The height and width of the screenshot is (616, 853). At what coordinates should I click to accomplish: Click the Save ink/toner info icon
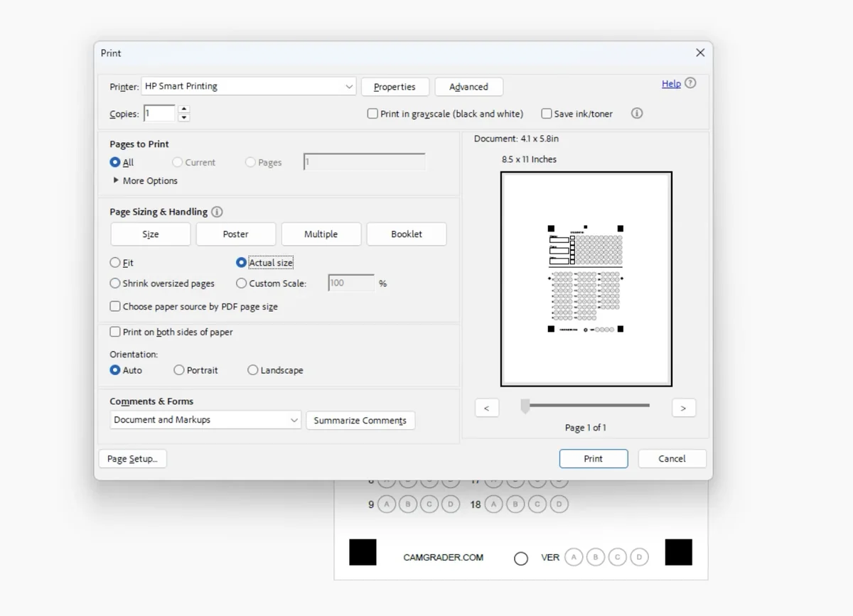pos(637,113)
